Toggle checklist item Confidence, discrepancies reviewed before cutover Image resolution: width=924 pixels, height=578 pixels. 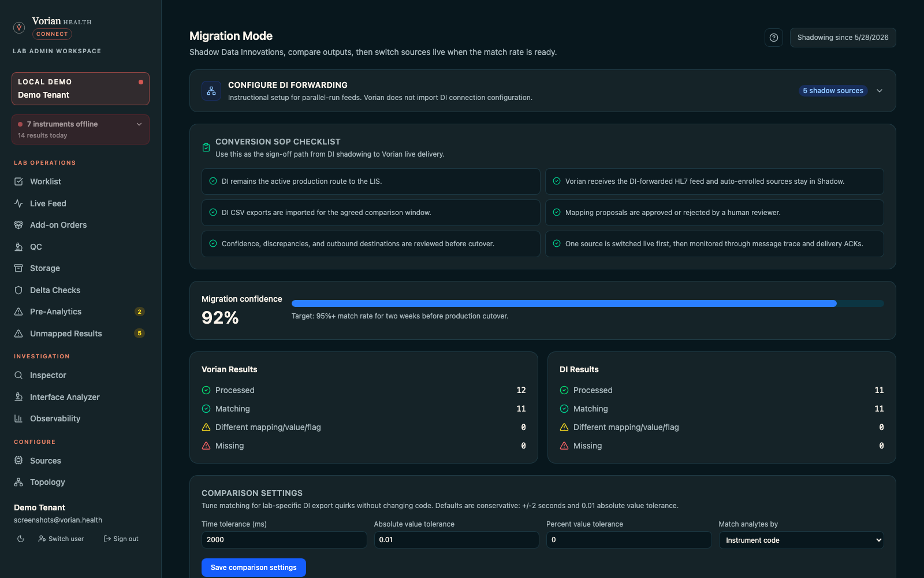tap(371, 244)
